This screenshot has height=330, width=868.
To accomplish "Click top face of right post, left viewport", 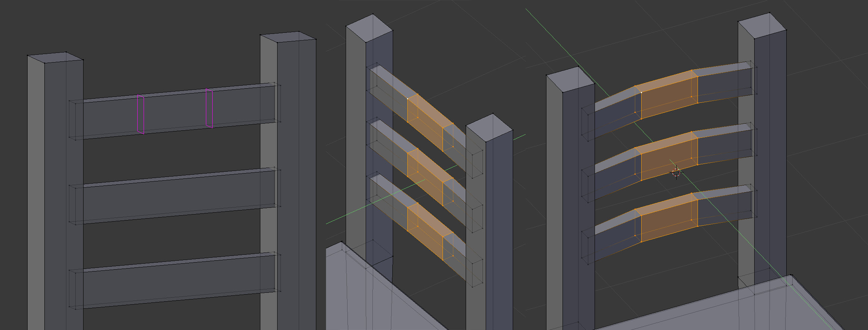I will tap(288, 37).
